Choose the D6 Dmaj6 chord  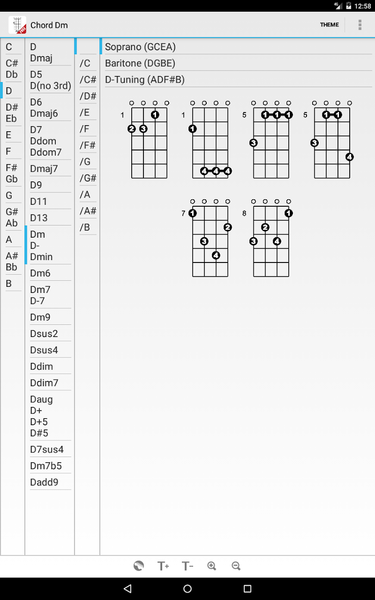(x=50, y=108)
